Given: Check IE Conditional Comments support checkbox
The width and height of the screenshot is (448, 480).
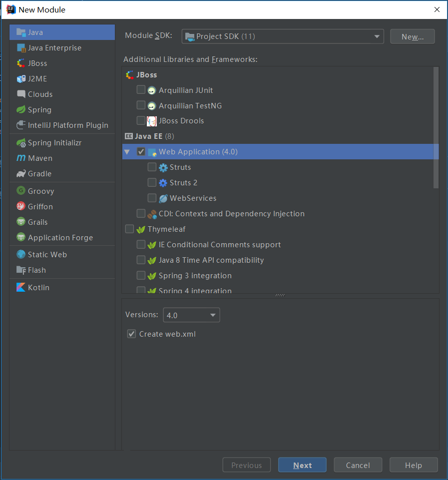Looking at the screenshot, I should [x=141, y=244].
